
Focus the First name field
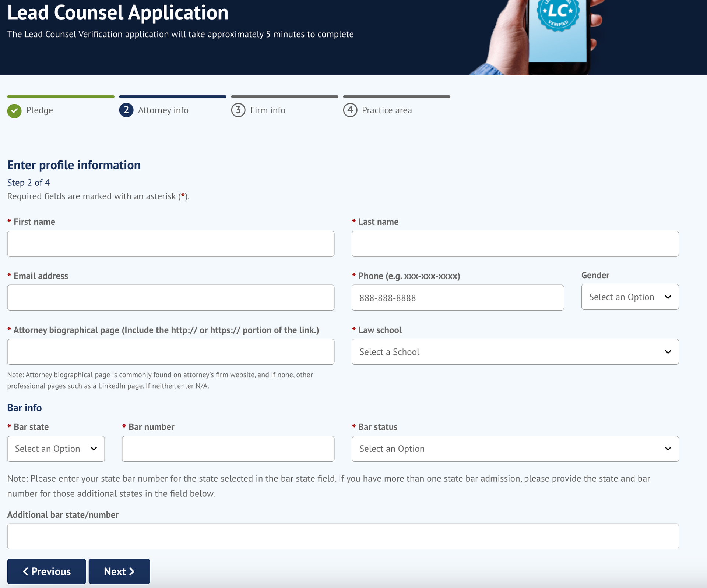[171, 244]
